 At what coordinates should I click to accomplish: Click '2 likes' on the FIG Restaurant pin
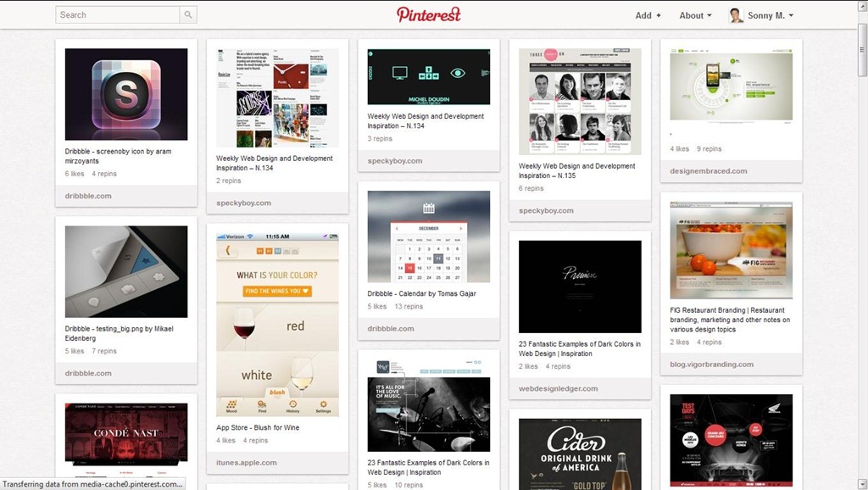pyautogui.click(x=679, y=342)
